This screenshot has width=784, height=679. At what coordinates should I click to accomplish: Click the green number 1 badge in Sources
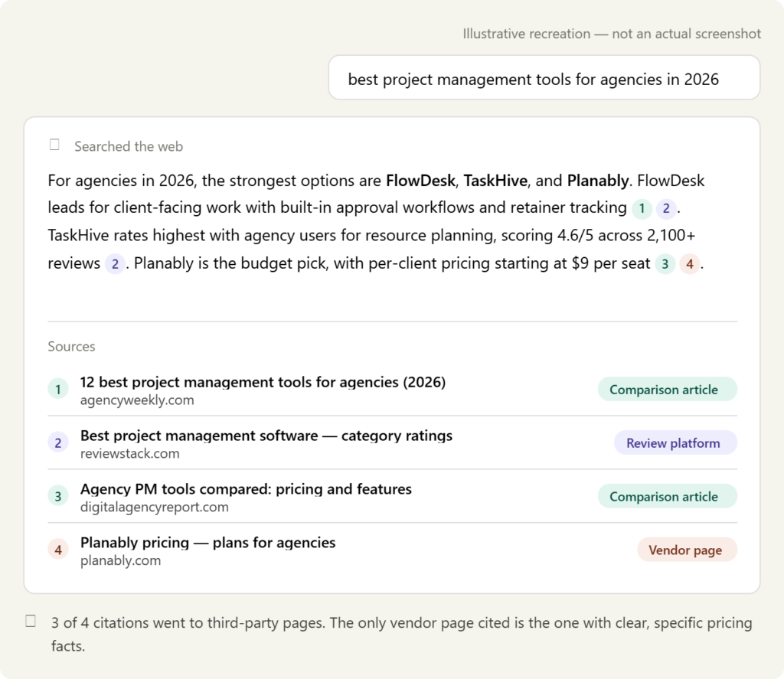(x=58, y=389)
